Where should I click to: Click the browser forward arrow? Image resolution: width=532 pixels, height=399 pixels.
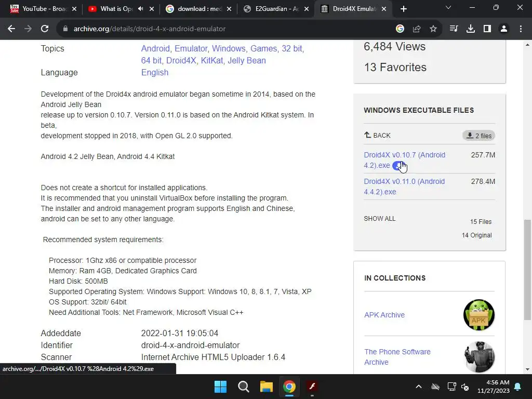tap(28, 29)
